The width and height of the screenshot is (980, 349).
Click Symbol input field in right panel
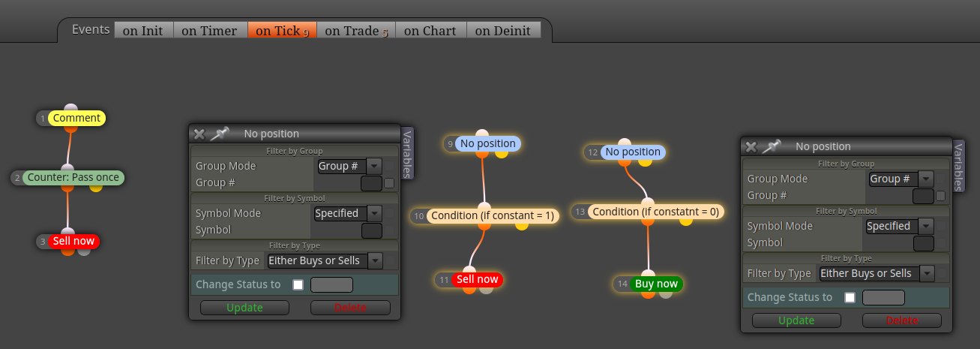click(924, 243)
